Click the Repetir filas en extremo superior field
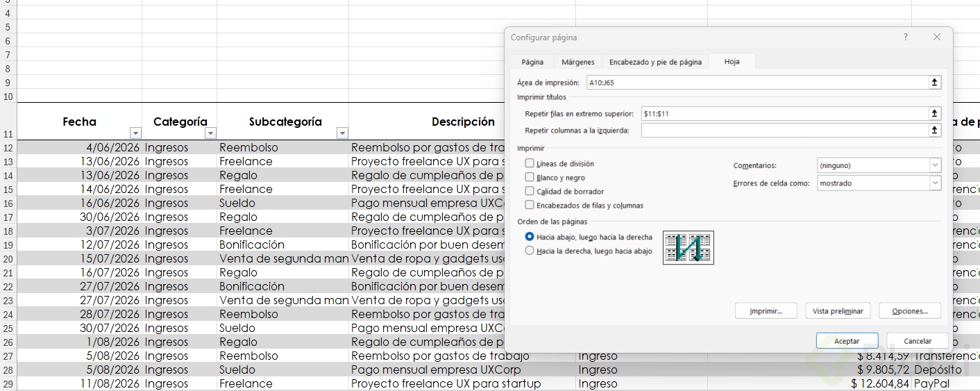Screen dimensions: 980x391 [785, 113]
